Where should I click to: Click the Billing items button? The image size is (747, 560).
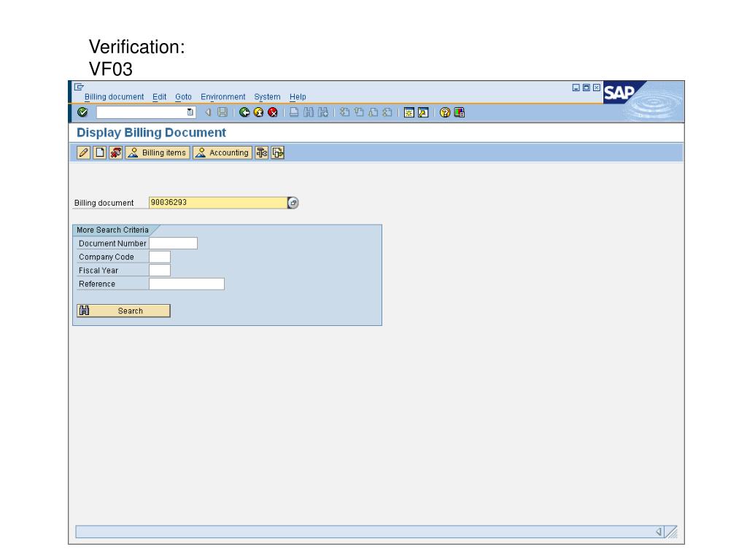click(158, 152)
